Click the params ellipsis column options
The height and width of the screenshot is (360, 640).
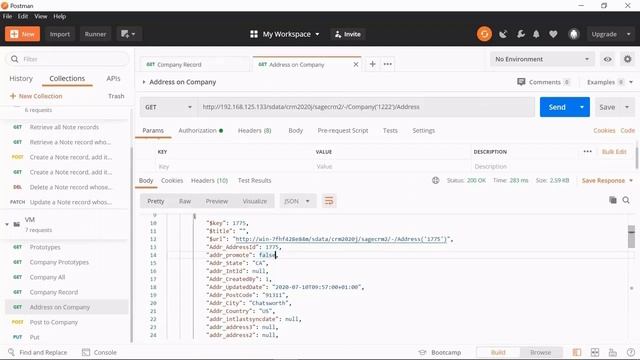click(x=587, y=151)
